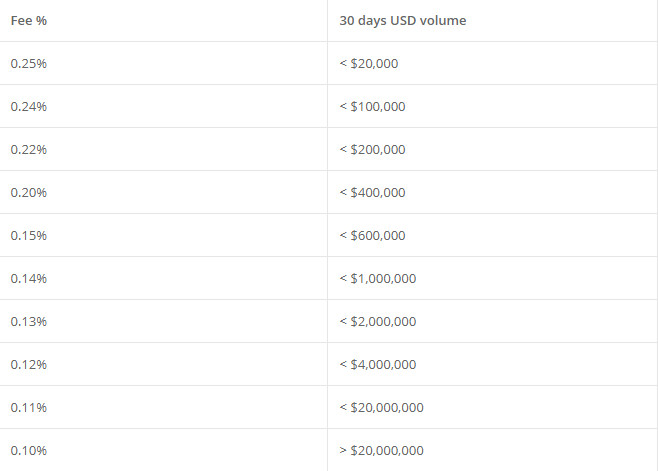Click the < $4,000,000 volume value

point(378,365)
